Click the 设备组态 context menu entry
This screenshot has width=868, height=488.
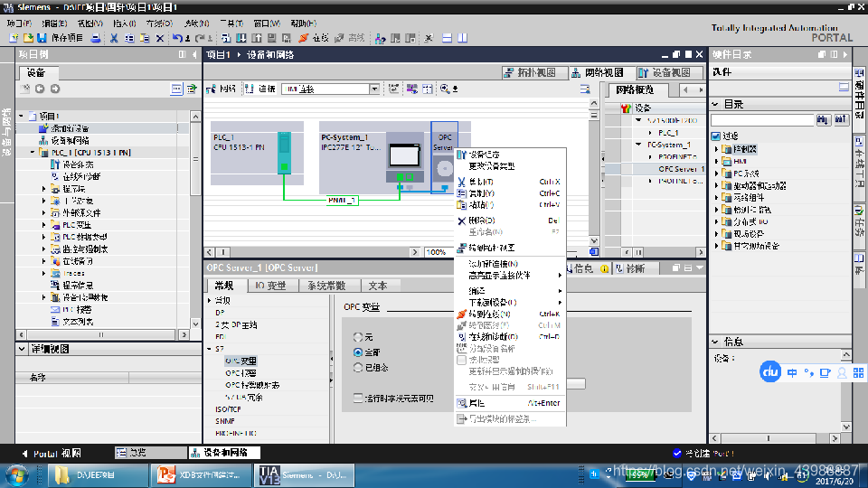pos(510,155)
